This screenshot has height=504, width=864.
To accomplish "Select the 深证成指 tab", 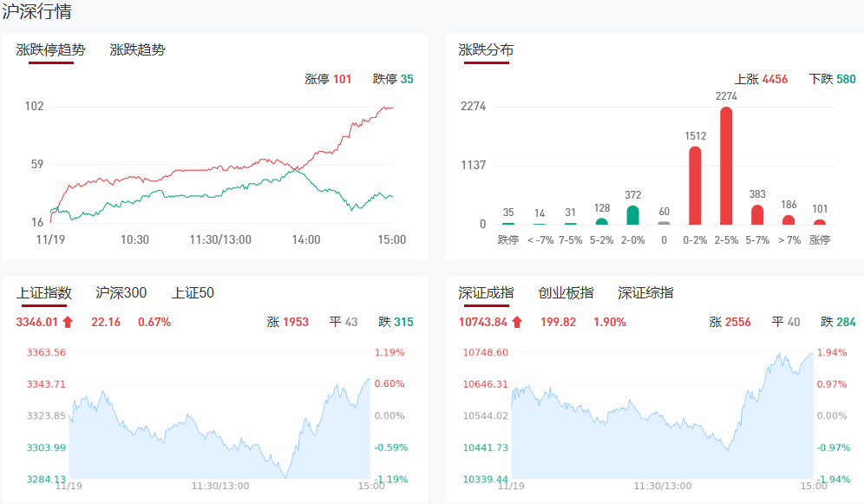I will (x=486, y=293).
